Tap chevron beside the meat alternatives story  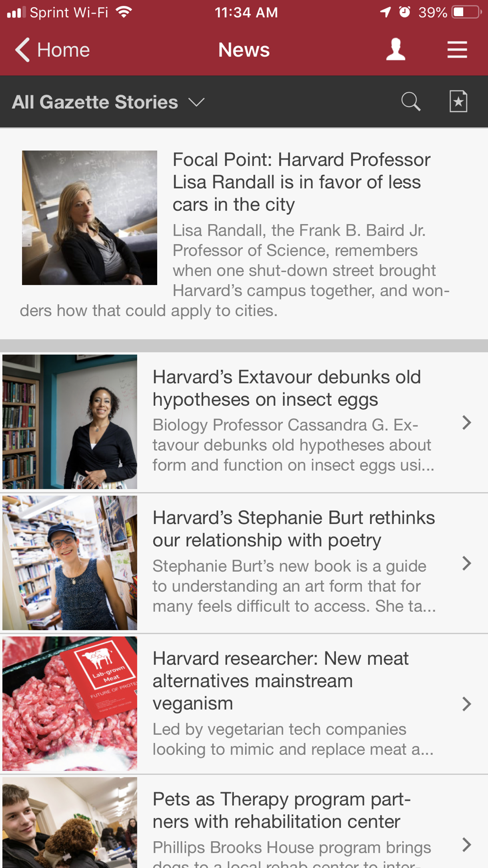click(x=467, y=703)
